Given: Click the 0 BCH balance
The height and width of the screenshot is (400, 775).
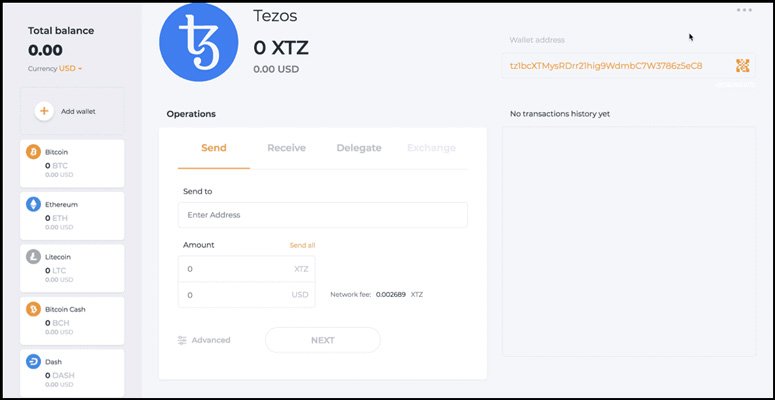Looking at the screenshot, I should pyautogui.click(x=57, y=323).
